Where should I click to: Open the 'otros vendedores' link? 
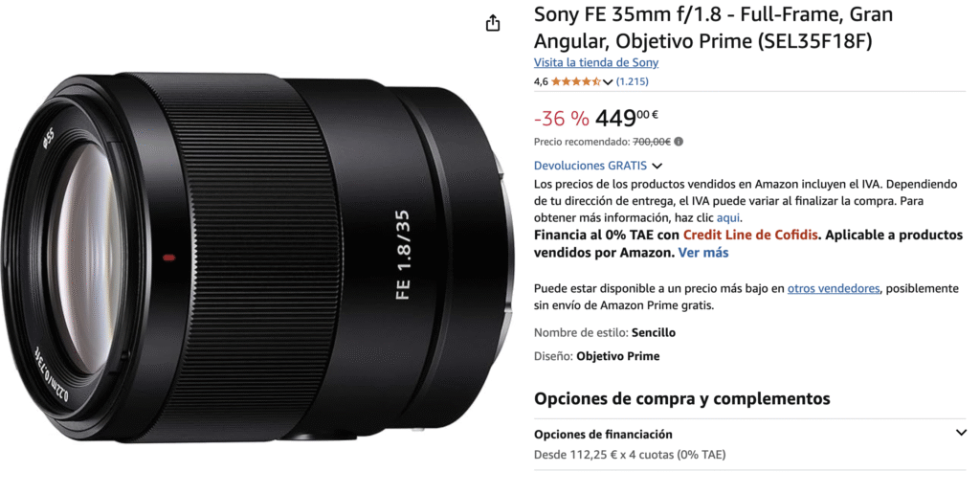pos(834,288)
